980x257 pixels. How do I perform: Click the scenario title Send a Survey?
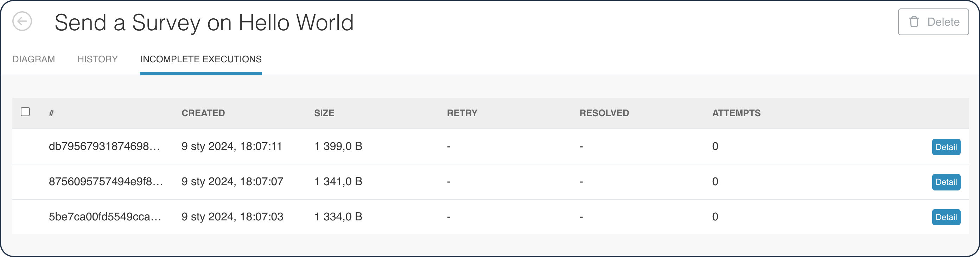coord(204,23)
